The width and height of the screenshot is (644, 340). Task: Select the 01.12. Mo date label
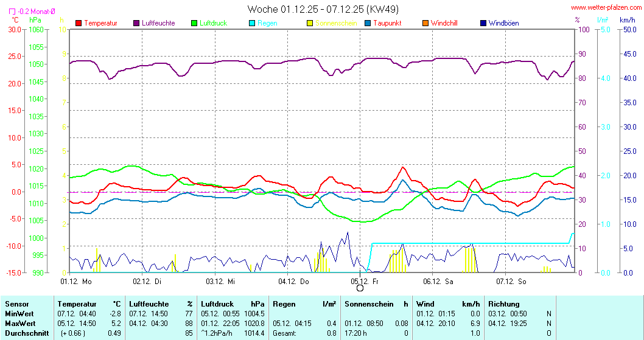coord(76,281)
